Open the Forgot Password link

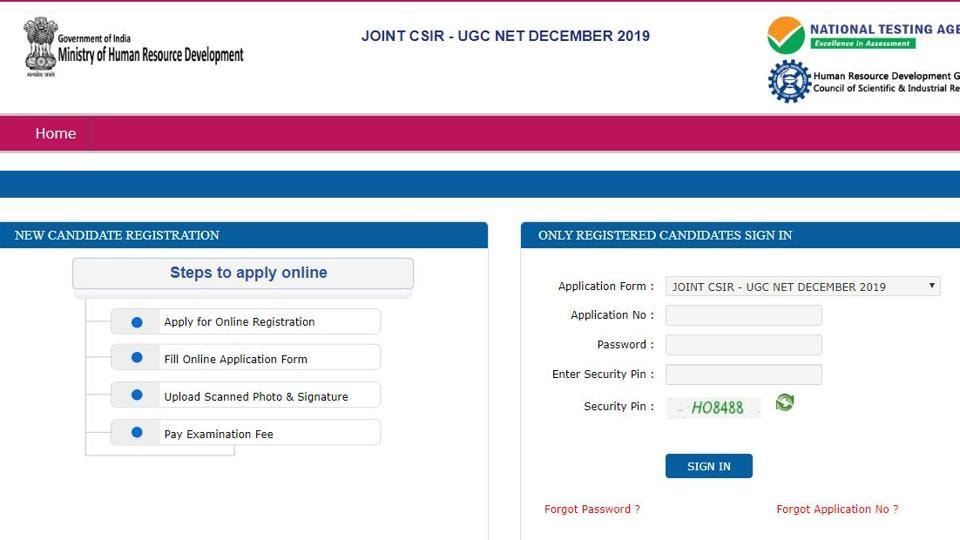tap(592, 509)
